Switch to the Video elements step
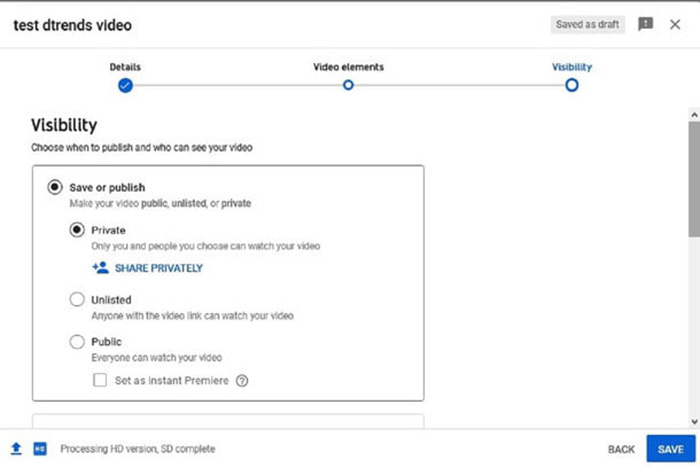This screenshot has height=467, width=700. click(348, 67)
